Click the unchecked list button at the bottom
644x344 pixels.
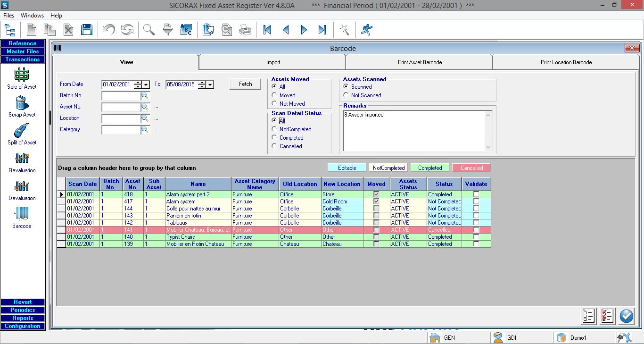(589, 316)
